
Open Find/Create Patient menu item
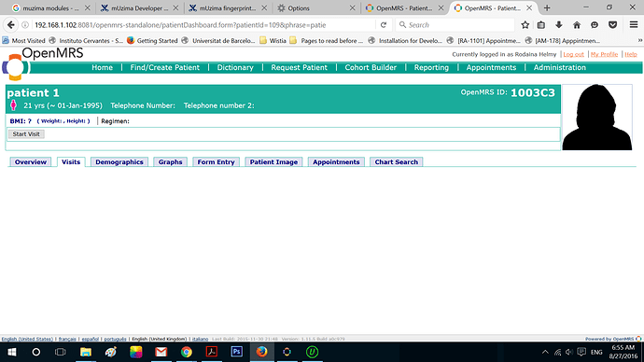pyautogui.click(x=164, y=67)
